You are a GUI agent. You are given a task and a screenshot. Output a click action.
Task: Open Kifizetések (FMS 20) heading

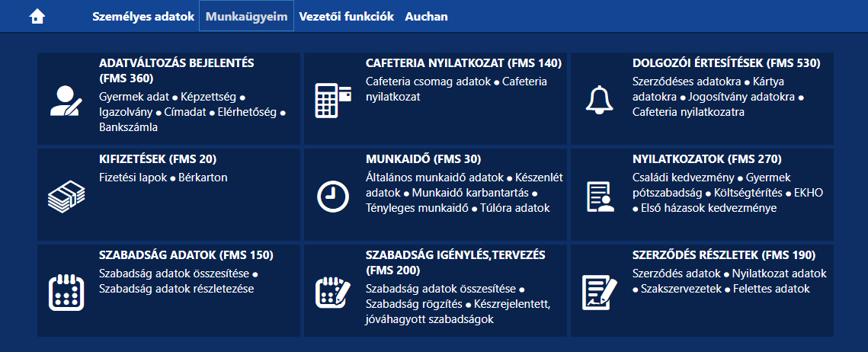(x=158, y=159)
